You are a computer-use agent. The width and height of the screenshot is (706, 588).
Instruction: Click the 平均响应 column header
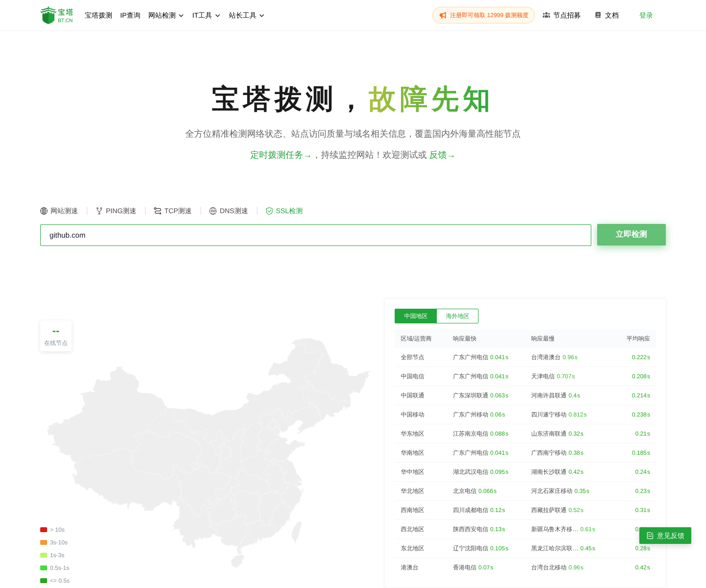638,339
